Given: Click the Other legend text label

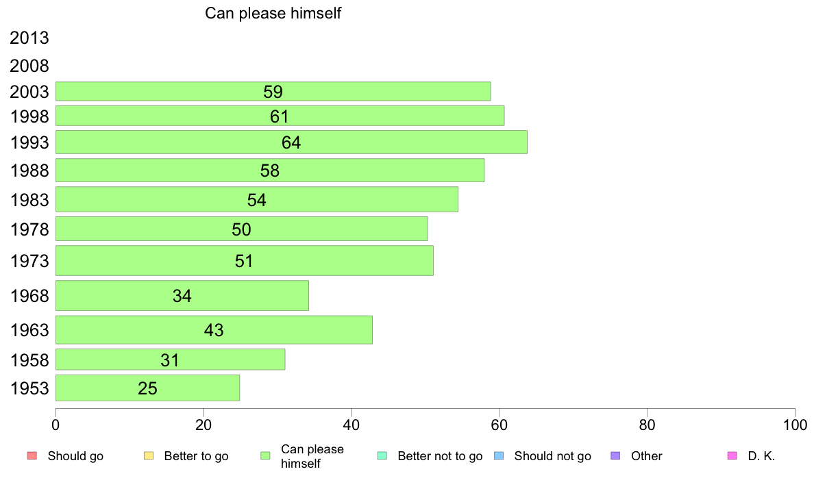Looking at the screenshot, I should (x=646, y=456).
